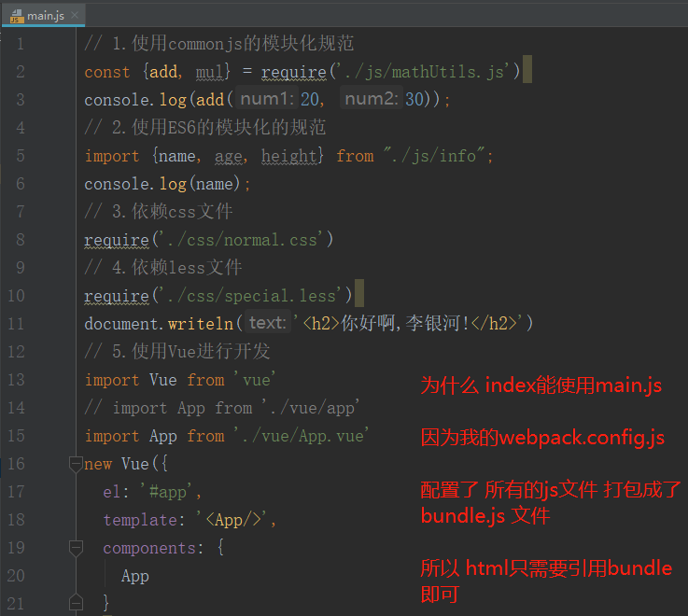Click document.writeln on line 11
Screen dimensions: 688x616
tap(159, 324)
